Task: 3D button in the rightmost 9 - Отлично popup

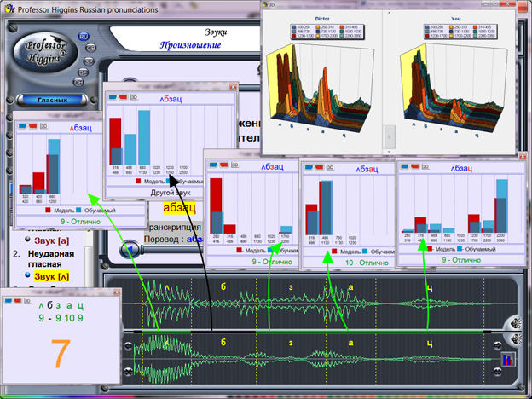Action: 425,166
